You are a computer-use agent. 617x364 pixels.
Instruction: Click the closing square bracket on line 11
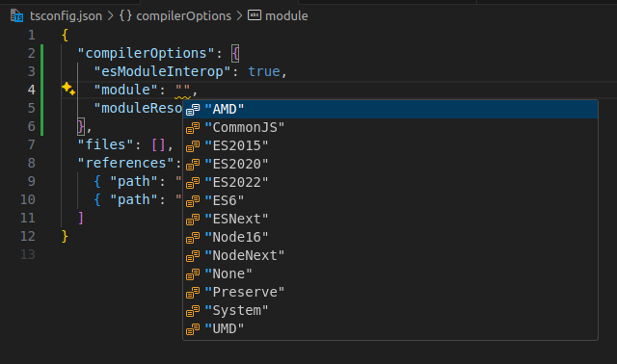pyautogui.click(x=81, y=218)
